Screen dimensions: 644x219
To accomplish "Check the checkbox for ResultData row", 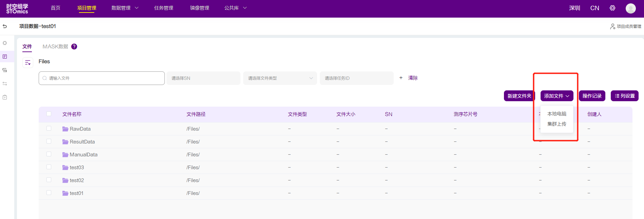I will 49,141.
